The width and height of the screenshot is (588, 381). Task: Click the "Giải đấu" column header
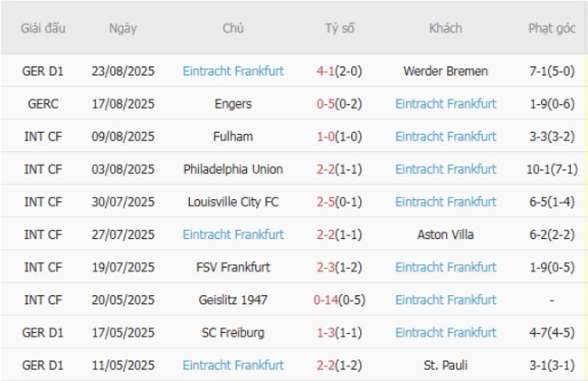pos(43,28)
